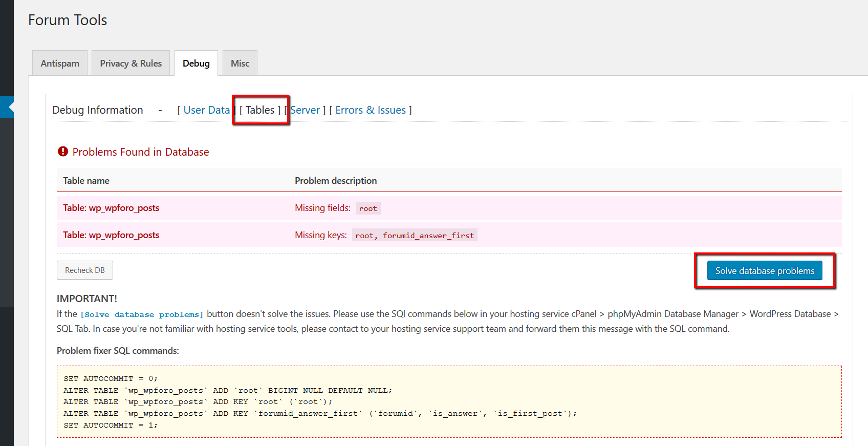Click the Table name column header
The width and height of the screenshot is (868, 446).
(86, 181)
